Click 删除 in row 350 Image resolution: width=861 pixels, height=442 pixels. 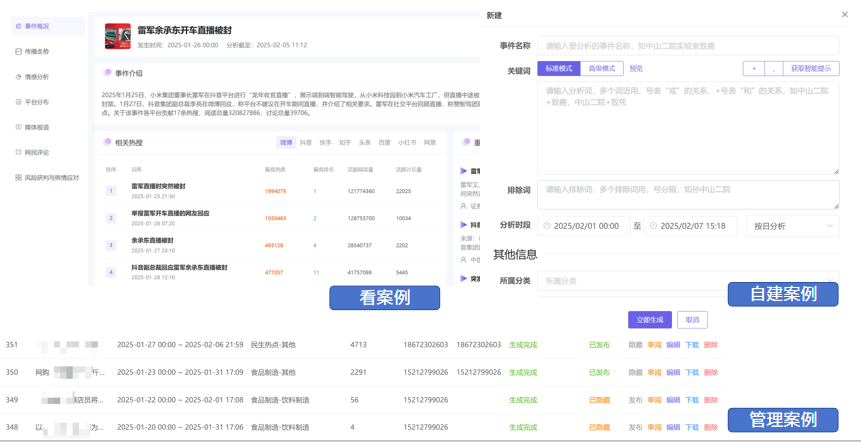tap(711, 372)
